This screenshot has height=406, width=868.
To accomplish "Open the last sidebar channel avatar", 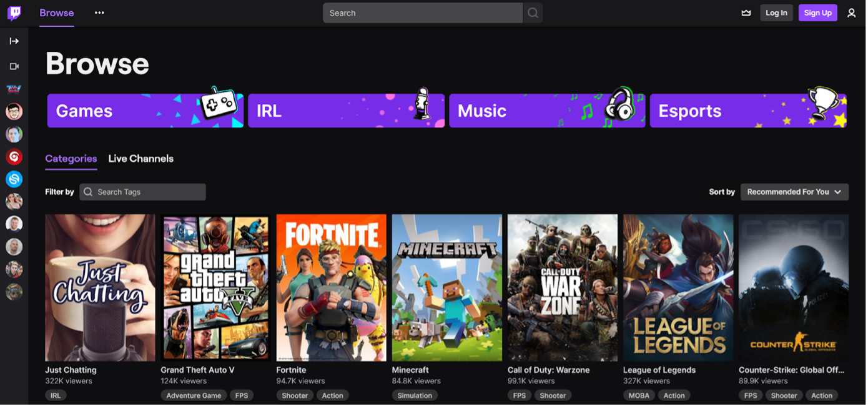I will tap(14, 292).
